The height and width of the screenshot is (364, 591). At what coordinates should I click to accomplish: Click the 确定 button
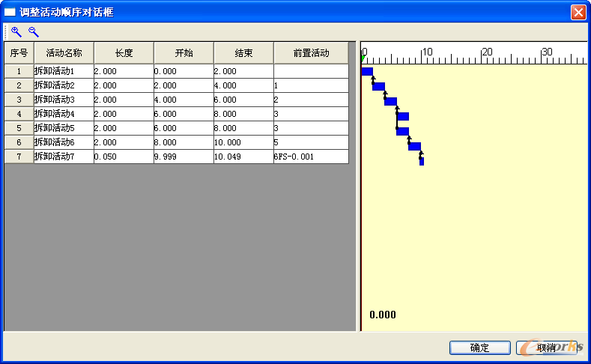[479, 348]
